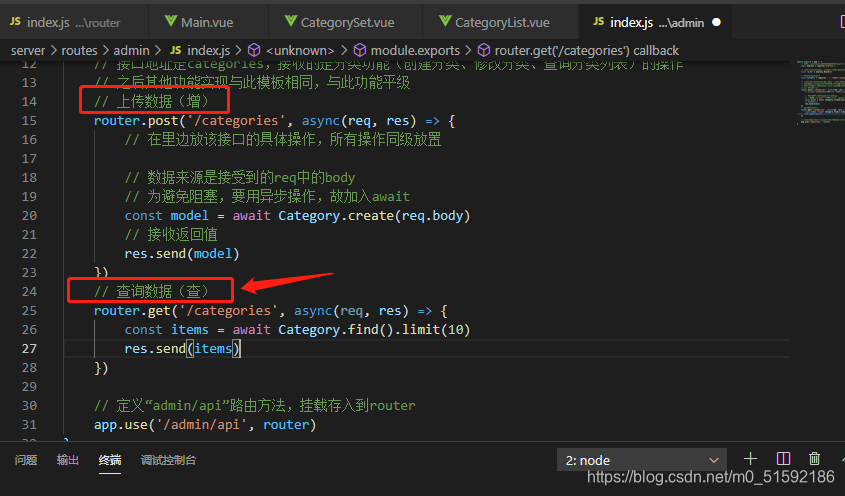Click '/admin/api' string on line 31
Viewport: 845px width, 496px height.
coord(201,425)
